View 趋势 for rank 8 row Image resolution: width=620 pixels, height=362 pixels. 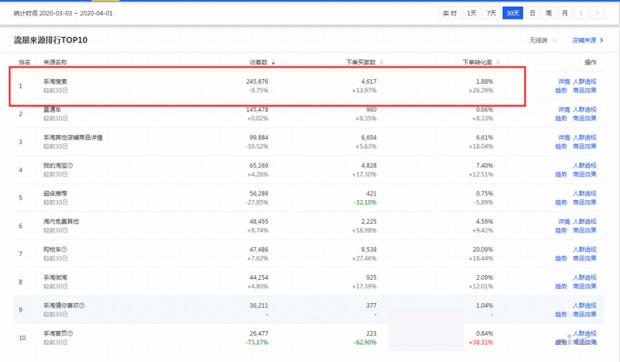(561, 287)
